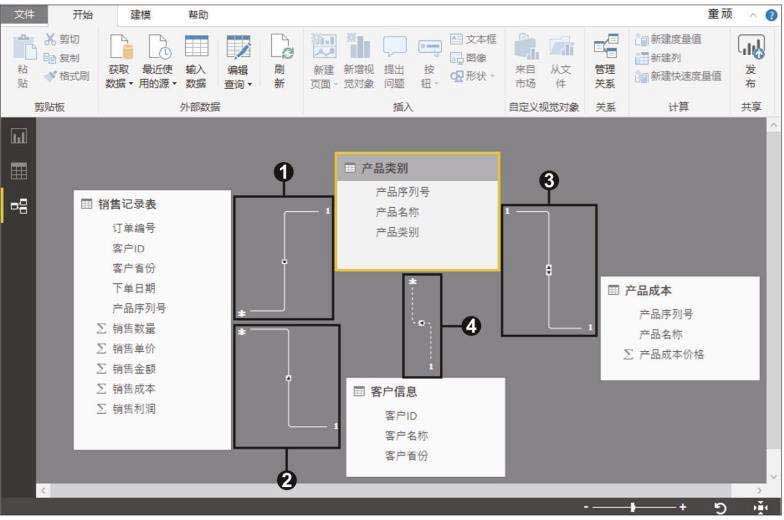Screen dimensions: 784x520
Task: Click 新建度量值 button
Action: [x=668, y=39]
